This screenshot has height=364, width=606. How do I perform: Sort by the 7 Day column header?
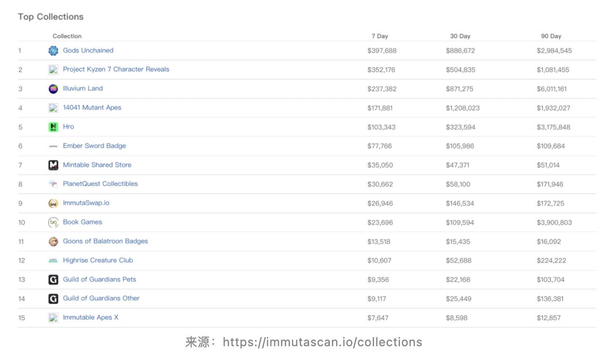point(379,36)
